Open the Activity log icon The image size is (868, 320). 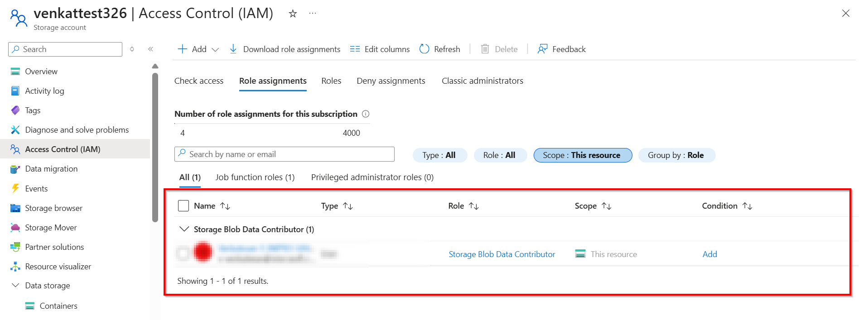click(x=15, y=91)
